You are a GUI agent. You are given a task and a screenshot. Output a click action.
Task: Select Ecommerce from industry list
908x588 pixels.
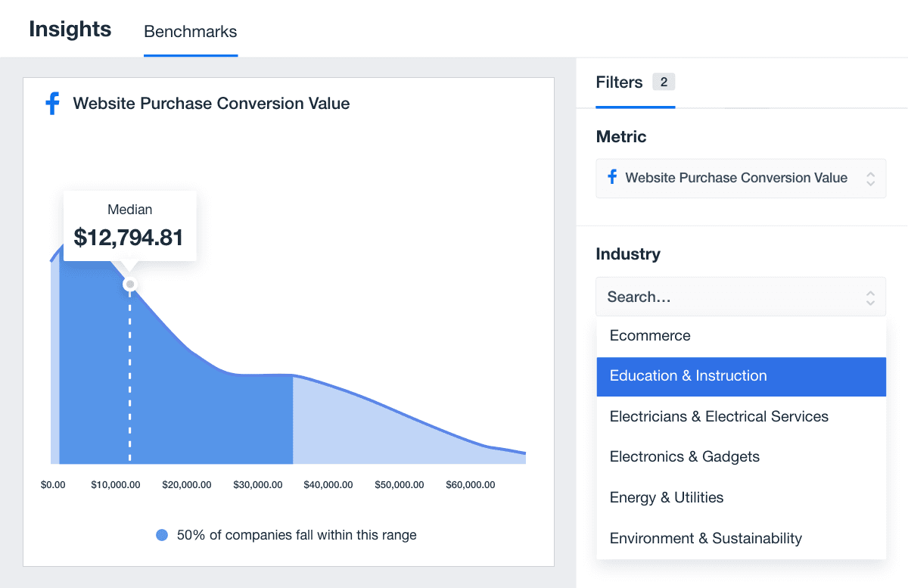coord(650,336)
